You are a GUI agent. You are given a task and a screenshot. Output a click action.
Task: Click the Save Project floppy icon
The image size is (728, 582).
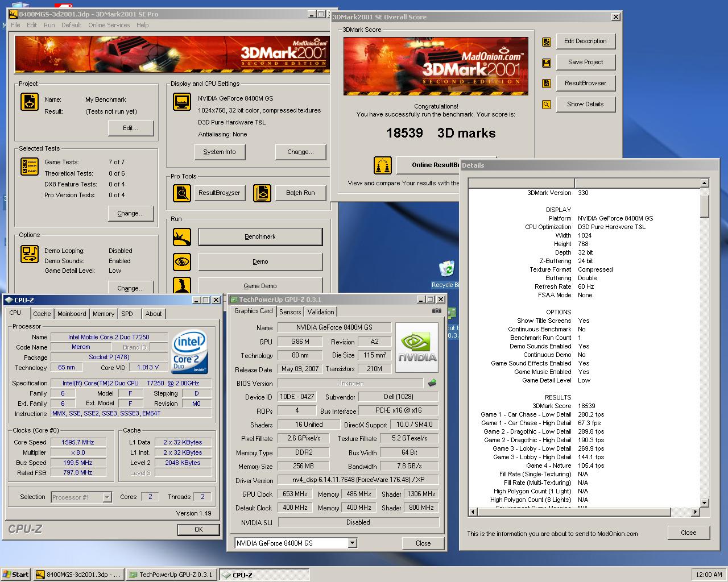(x=547, y=63)
